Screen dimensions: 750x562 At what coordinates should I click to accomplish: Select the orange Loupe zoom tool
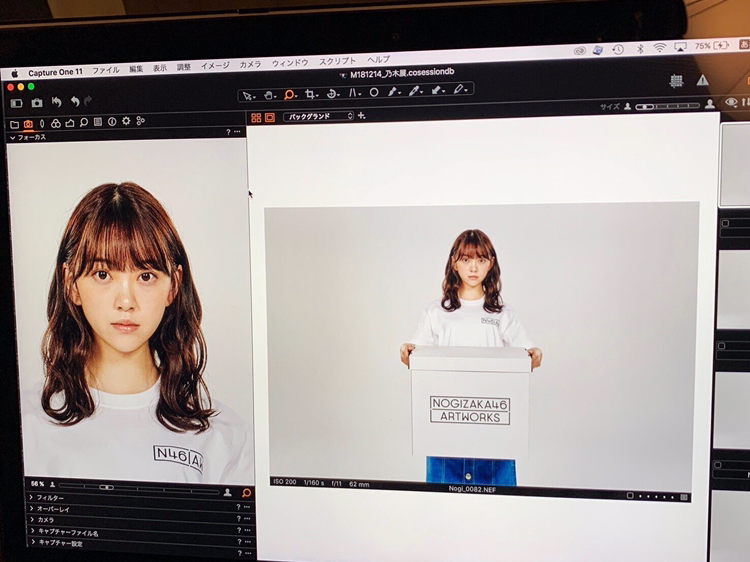(x=290, y=95)
